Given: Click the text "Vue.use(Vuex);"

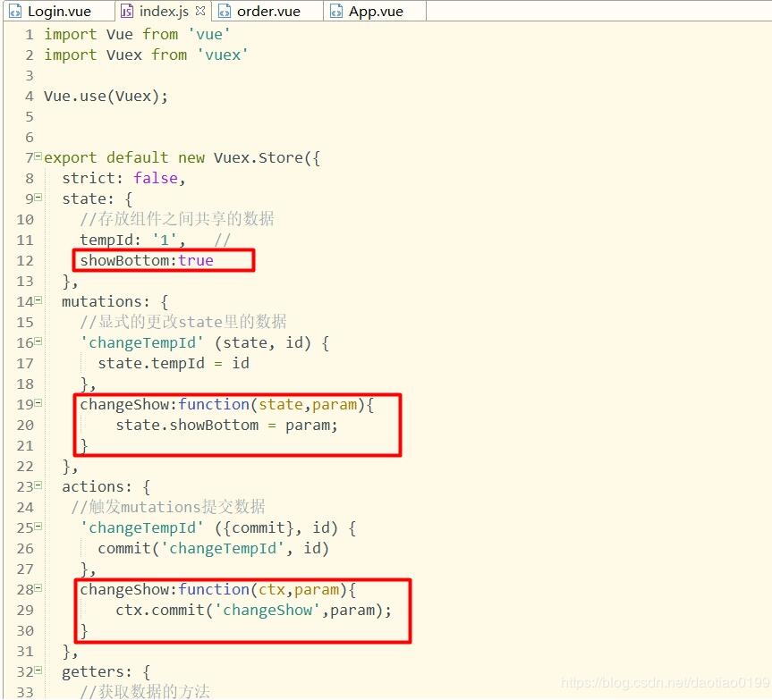Looking at the screenshot, I should click(x=106, y=96).
